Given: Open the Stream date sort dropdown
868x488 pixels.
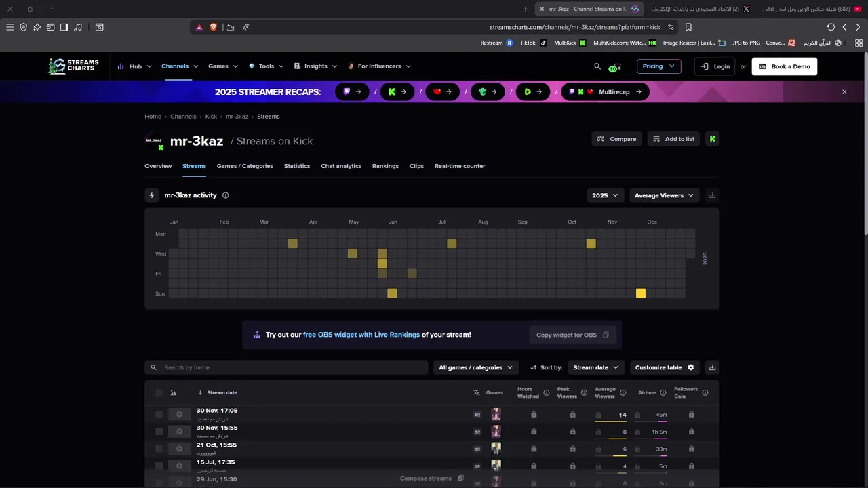Looking at the screenshot, I should [x=596, y=367].
